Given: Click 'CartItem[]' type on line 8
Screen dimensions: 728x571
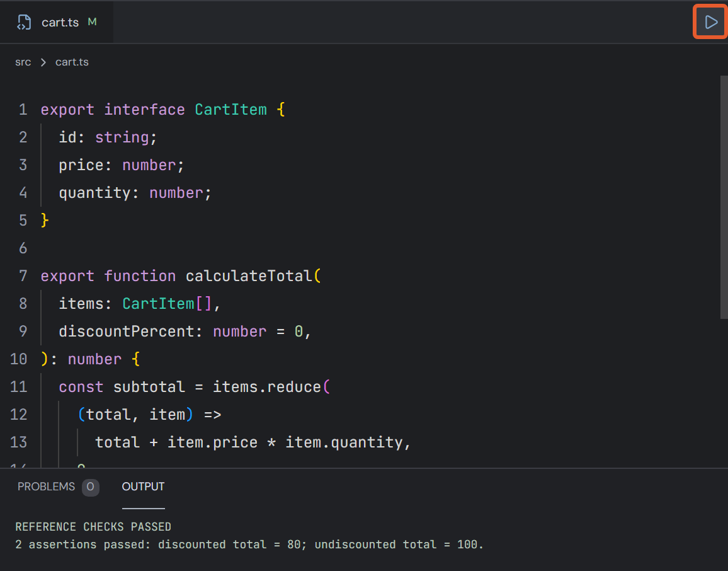Looking at the screenshot, I should [167, 304].
